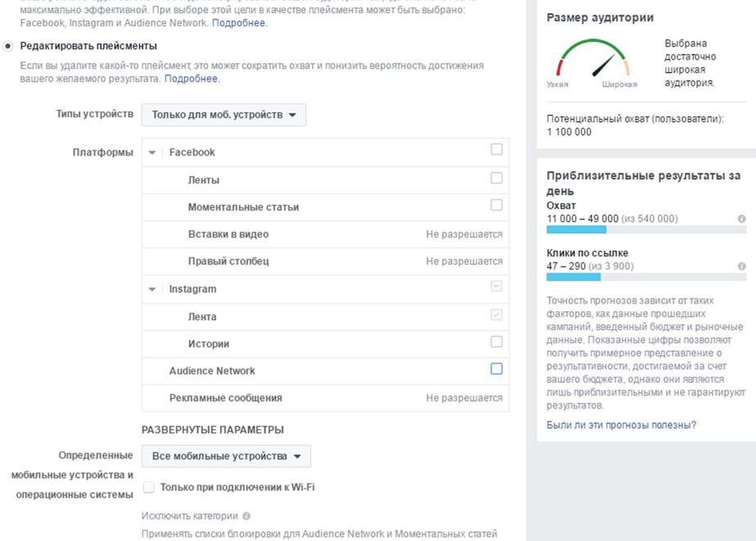The height and width of the screenshot is (541, 756).
Task: Select the Рекламные сообщения placement row
Action: [225, 398]
